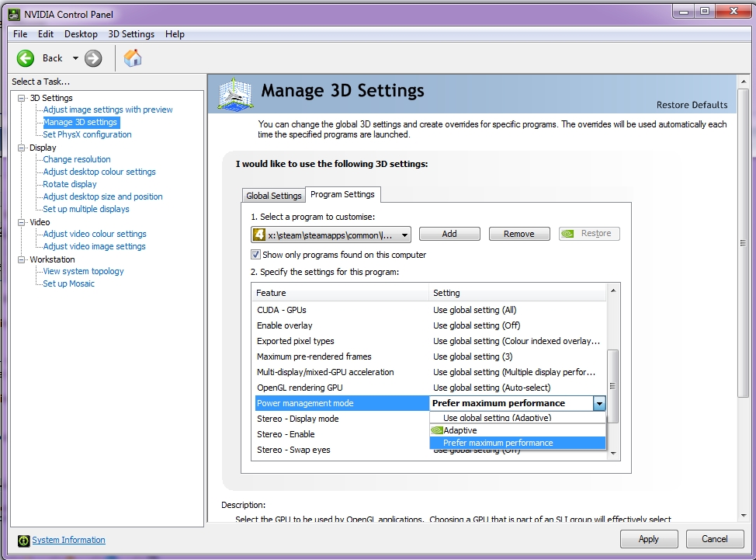756x560 pixels.
Task: Click the green Back arrow icon
Action: tap(26, 58)
